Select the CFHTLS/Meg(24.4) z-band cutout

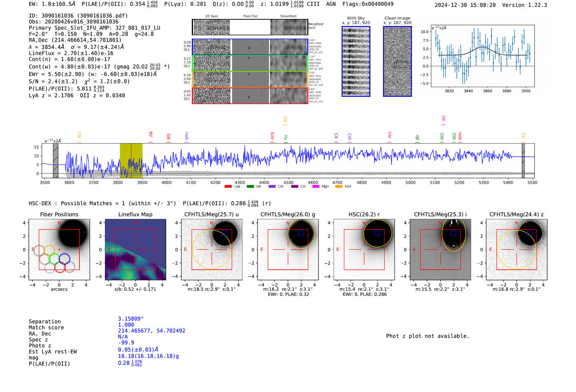pos(516,249)
